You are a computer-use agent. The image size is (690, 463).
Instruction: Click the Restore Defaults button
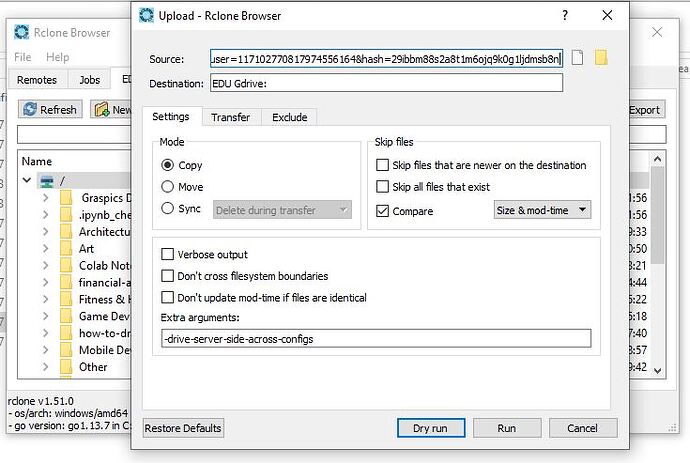(x=183, y=428)
